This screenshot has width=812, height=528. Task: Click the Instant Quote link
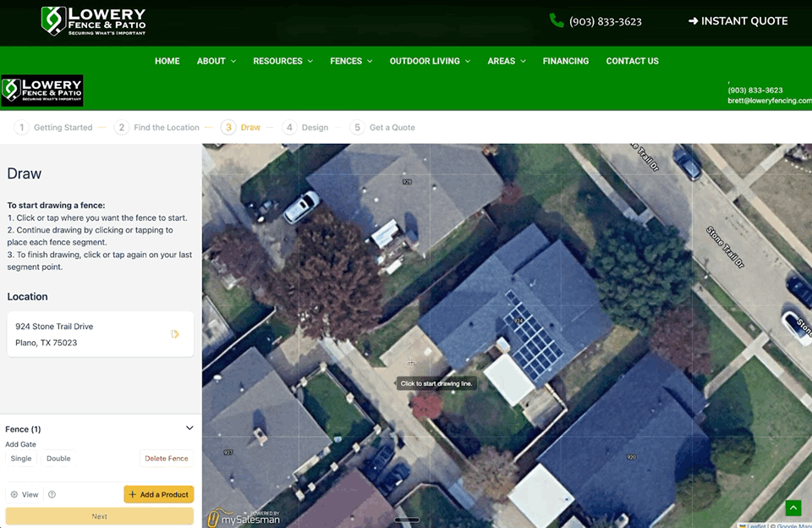(x=738, y=21)
